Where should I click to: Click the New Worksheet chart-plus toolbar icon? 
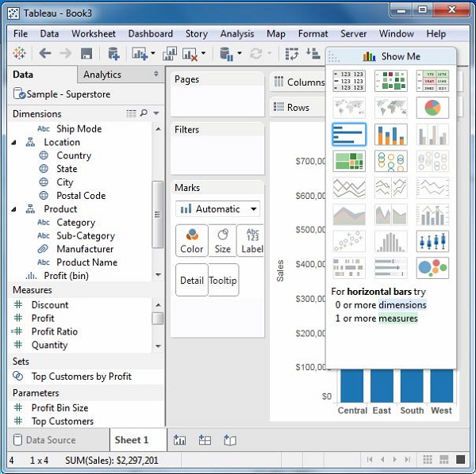140,54
